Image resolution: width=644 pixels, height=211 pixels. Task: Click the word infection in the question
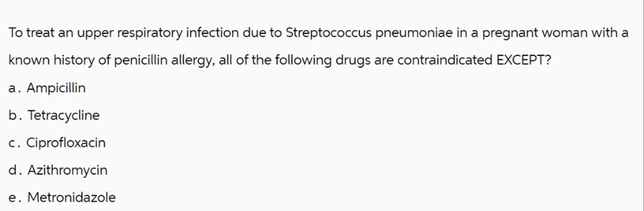(x=212, y=33)
